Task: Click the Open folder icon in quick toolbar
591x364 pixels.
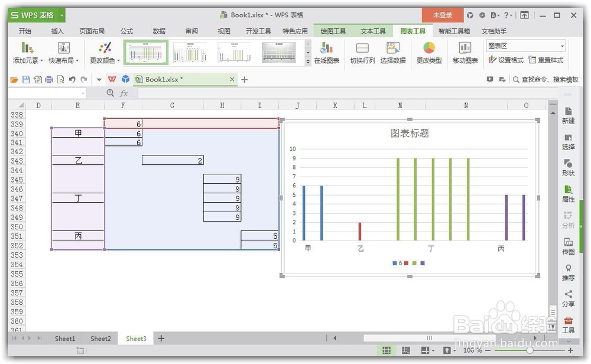Action: coord(14,80)
